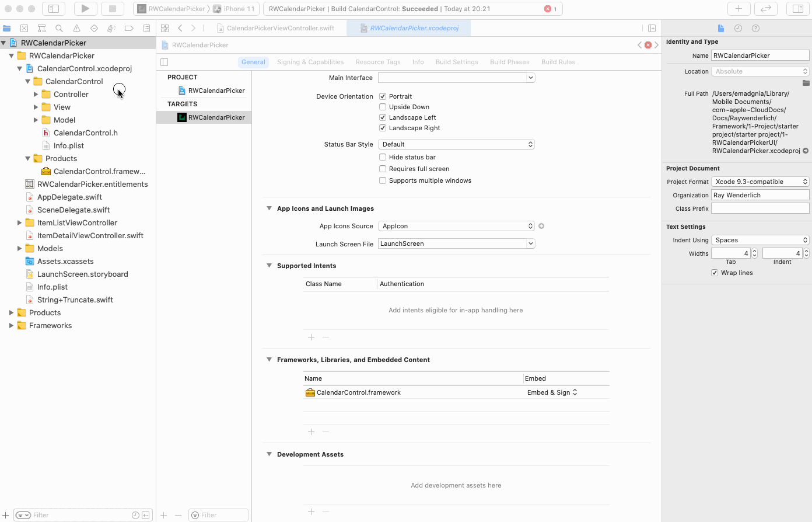The width and height of the screenshot is (812, 522).
Task: Uncheck Landscape Right orientation
Action: tap(383, 128)
